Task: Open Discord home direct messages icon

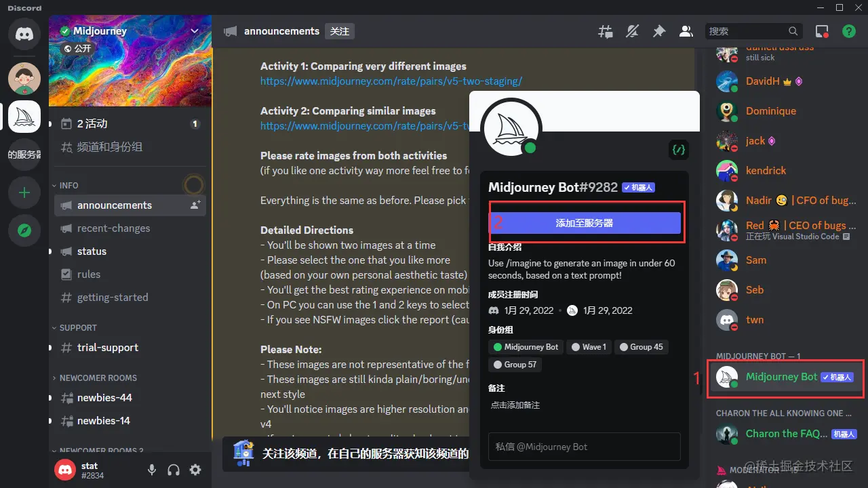Action: [24, 34]
